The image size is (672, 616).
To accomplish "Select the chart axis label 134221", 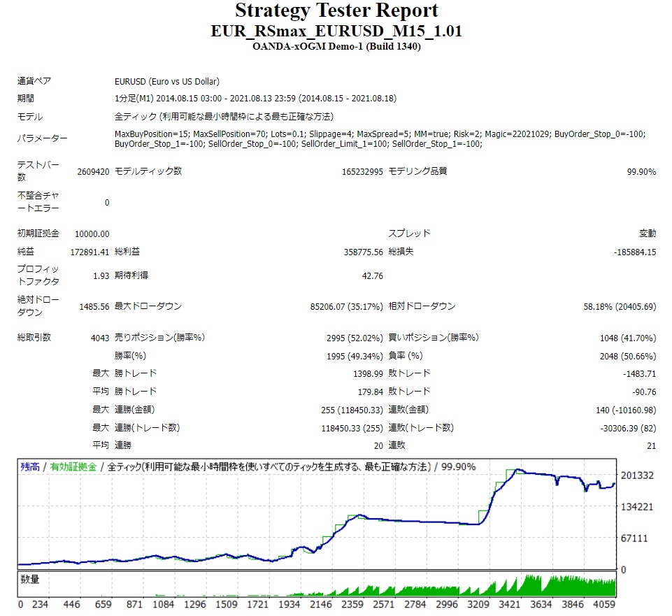I will click(x=637, y=507).
